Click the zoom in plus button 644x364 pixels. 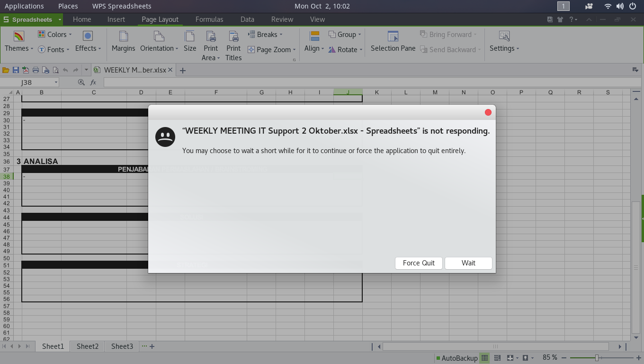point(639,358)
